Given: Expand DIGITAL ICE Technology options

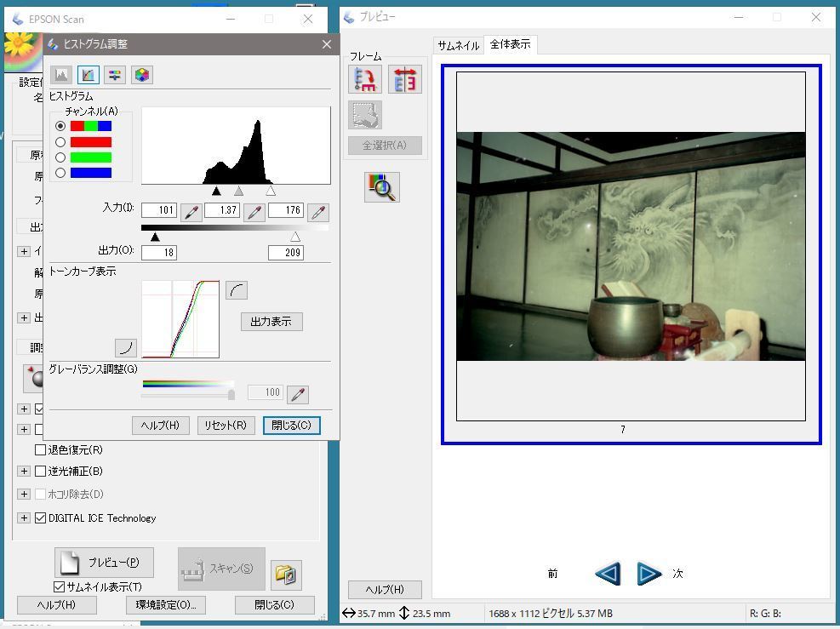Looking at the screenshot, I should (x=24, y=518).
